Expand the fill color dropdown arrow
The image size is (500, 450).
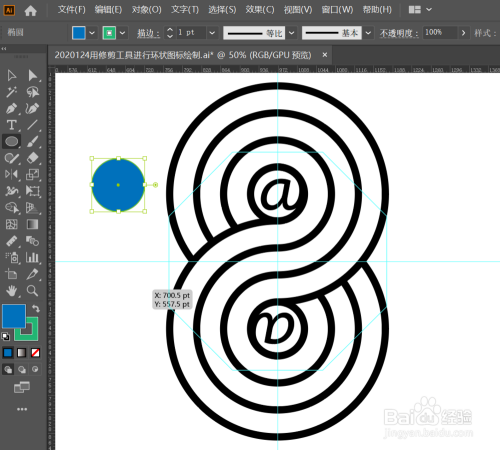(92, 33)
